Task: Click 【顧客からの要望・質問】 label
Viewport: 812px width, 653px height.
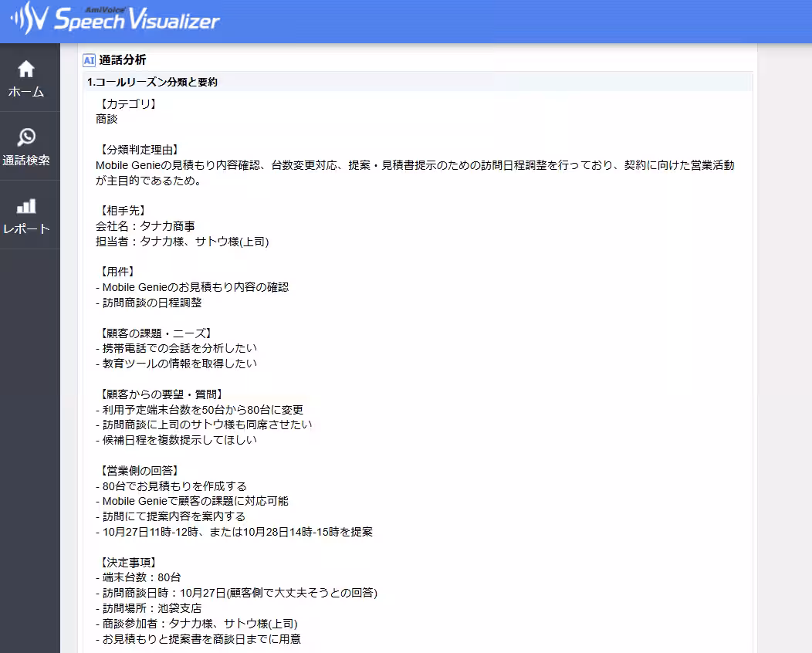Action: [161, 394]
